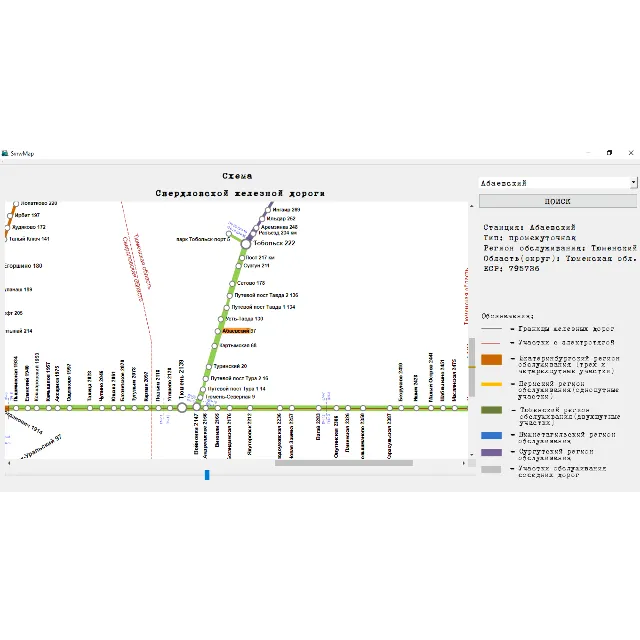The image size is (640, 640).
Task: Click the 'Тип: промежуточная' info line
Action: [x=529, y=238]
